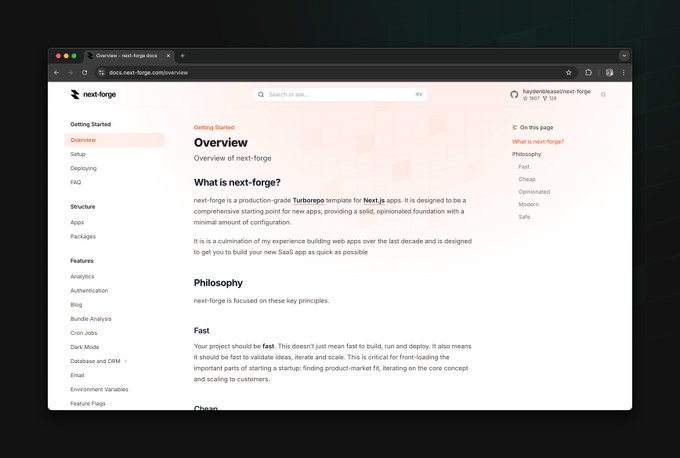Jump to Modern in On this page

point(529,204)
